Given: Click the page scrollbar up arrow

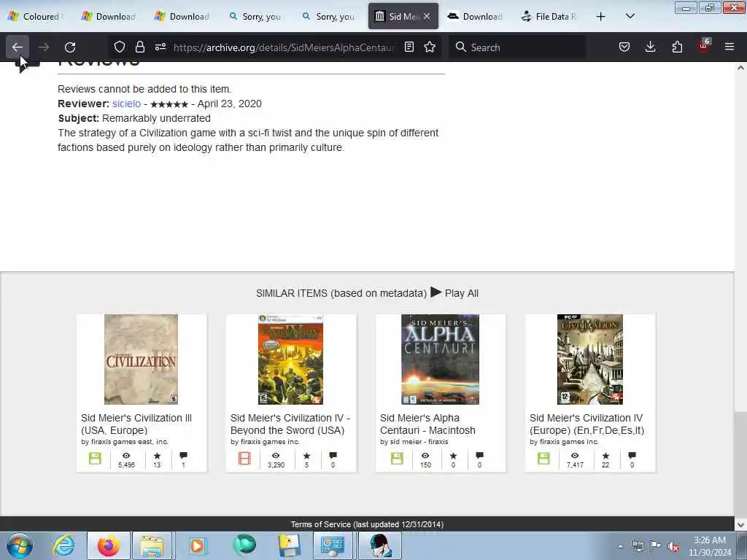Looking at the screenshot, I should pyautogui.click(x=740, y=68).
